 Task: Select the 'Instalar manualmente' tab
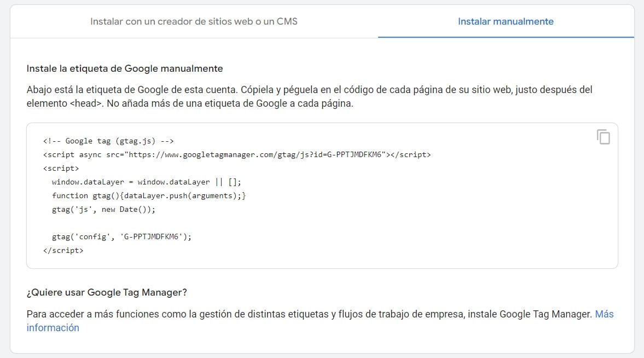click(506, 21)
